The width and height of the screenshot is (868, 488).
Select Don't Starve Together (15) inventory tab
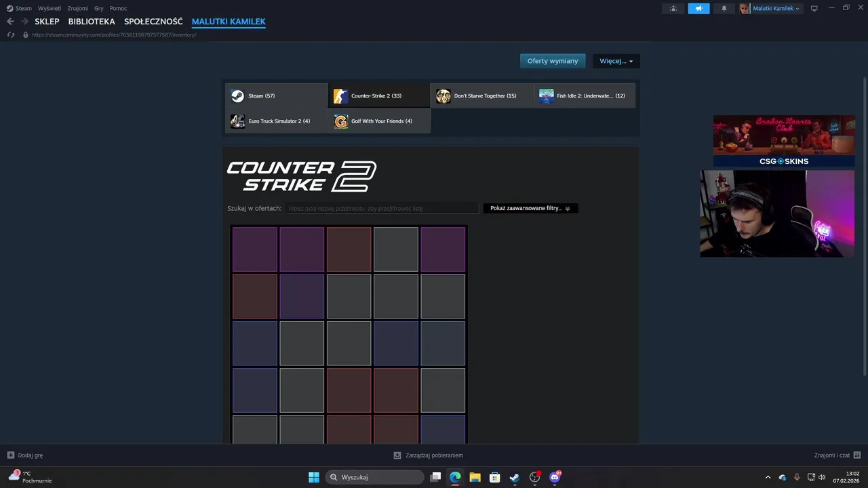[482, 96]
